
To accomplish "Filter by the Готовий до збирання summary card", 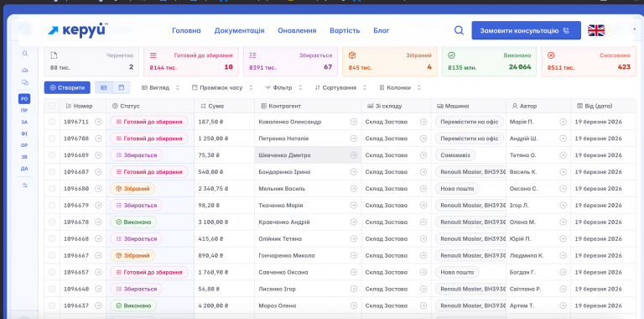I will point(190,61).
